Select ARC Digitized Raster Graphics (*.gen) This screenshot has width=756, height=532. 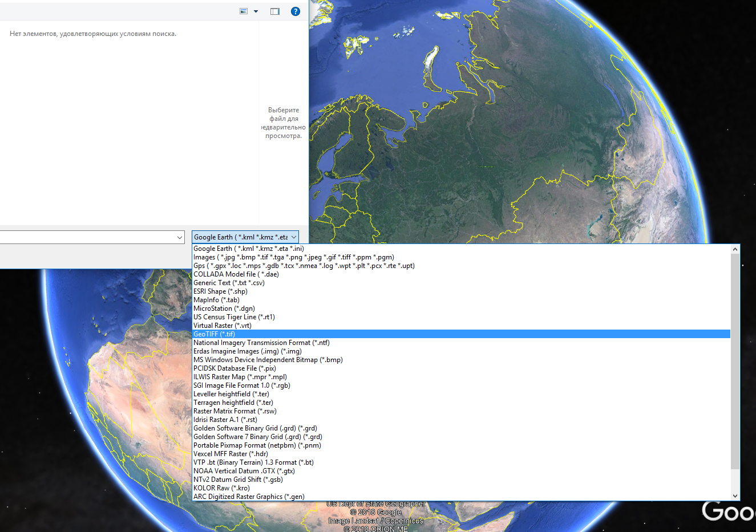coord(461,497)
